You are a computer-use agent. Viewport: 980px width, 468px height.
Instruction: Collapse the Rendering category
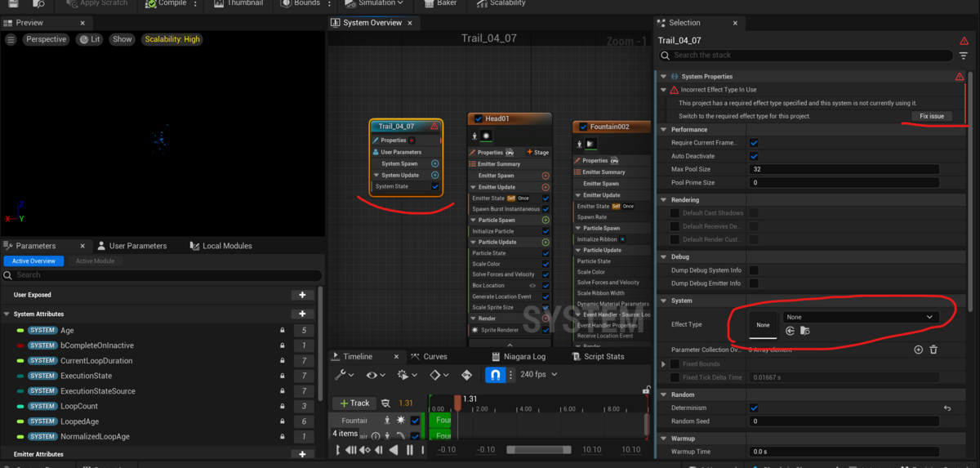tap(664, 200)
